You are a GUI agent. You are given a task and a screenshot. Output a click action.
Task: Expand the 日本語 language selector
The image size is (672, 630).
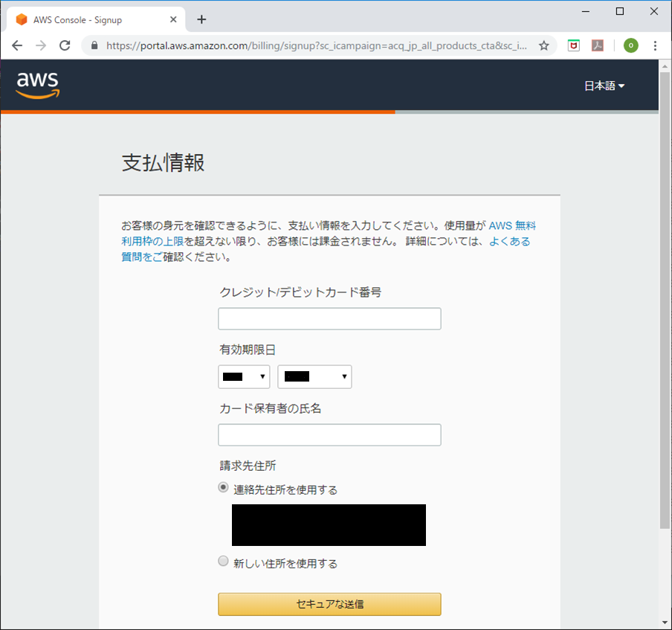[x=604, y=86]
